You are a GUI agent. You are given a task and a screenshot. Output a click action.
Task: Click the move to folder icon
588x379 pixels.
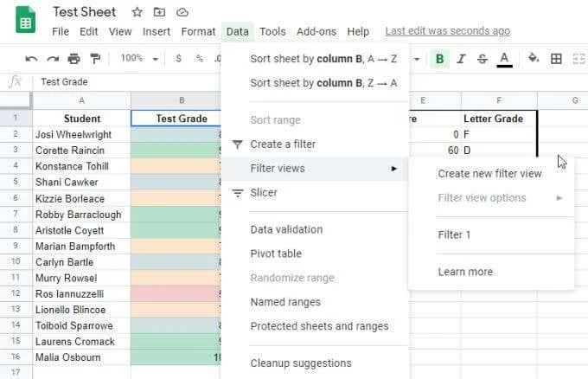(x=159, y=12)
